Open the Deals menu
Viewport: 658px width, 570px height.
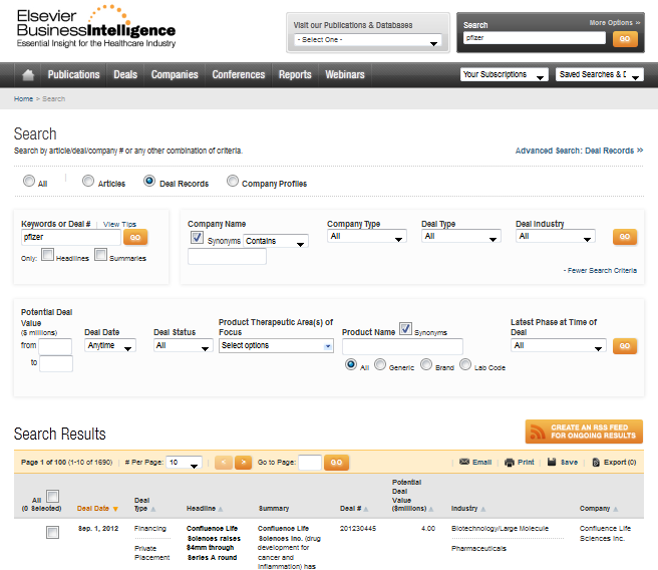click(x=125, y=75)
